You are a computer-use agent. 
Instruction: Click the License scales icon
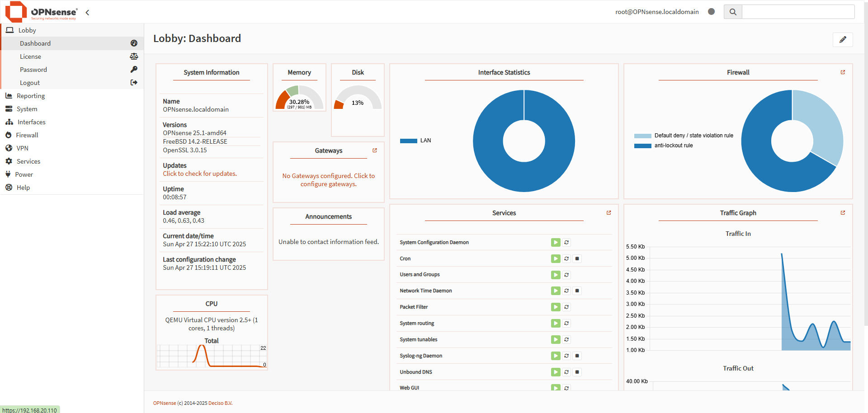click(134, 56)
